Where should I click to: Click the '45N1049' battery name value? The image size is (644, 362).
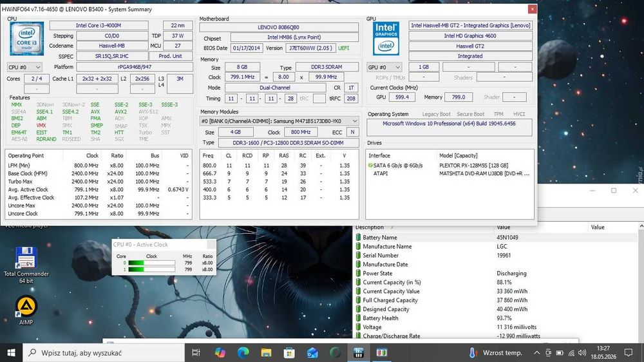508,237
